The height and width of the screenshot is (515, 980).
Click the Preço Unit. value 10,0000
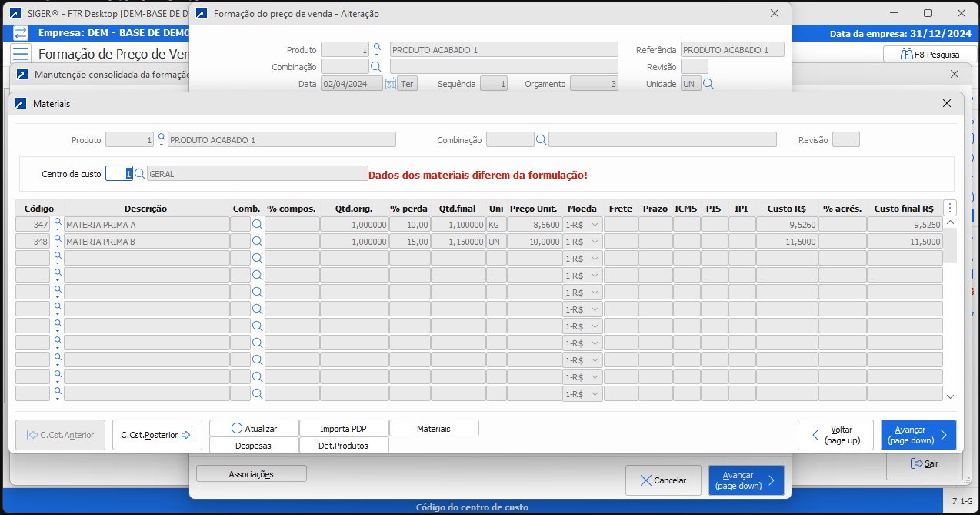click(534, 241)
